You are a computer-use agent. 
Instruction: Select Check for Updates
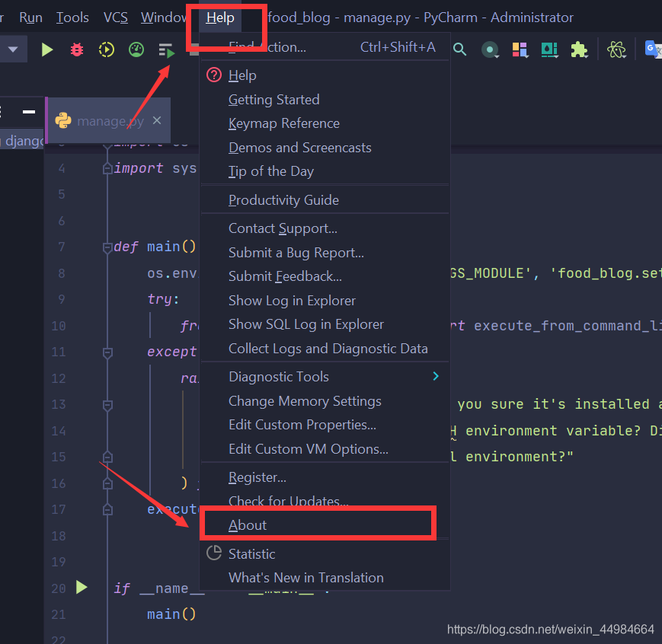tap(325, 502)
